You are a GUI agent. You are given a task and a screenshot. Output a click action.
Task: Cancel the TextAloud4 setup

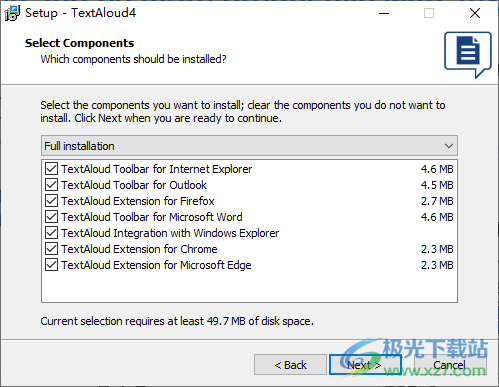(450, 365)
